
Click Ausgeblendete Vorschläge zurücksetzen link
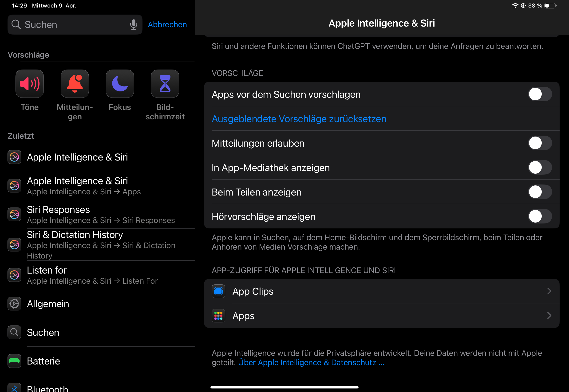point(299,119)
